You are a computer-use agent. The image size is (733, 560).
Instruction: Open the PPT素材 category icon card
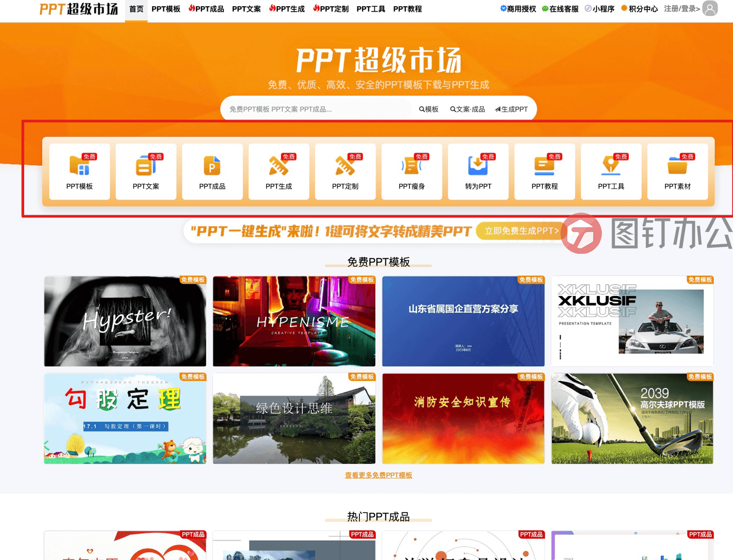(678, 172)
